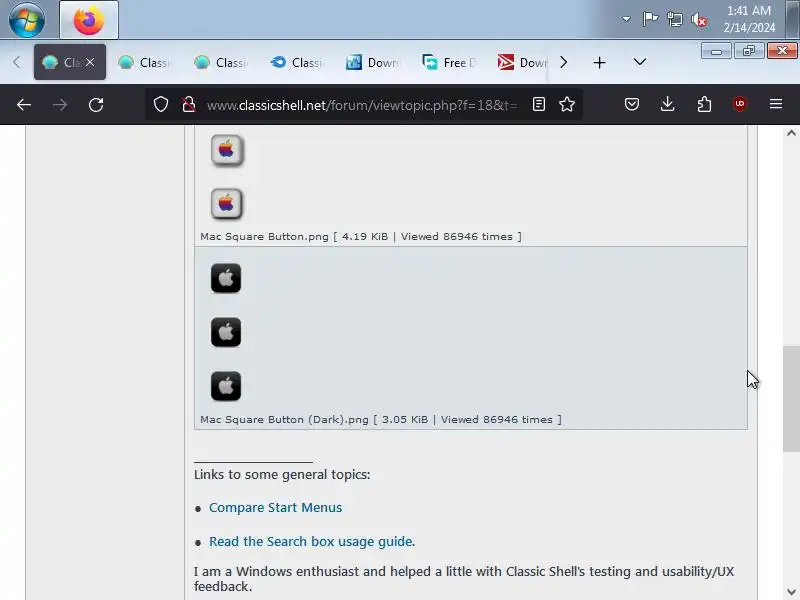Open the Compare Start Menus link
Screen dimensions: 800x600
click(x=276, y=508)
